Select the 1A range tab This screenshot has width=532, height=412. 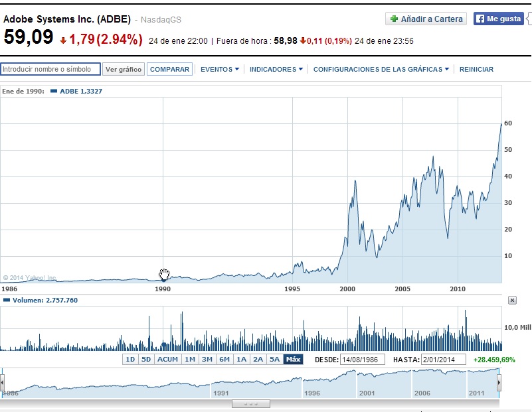(241, 359)
